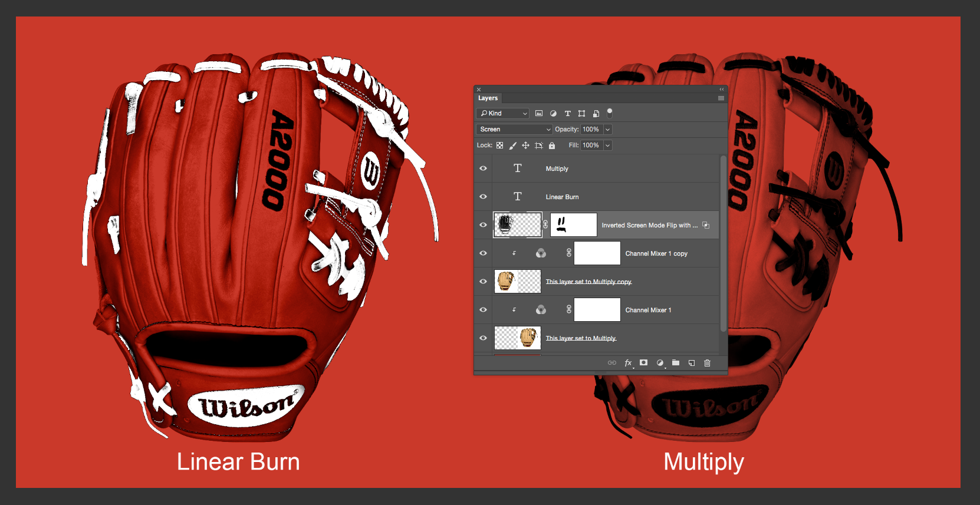The height and width of the screenshot is (505, 980).
Task: Click Inverted Screen layer glove thumbnail
Action: pyautogui.click(x=517, y=225)
